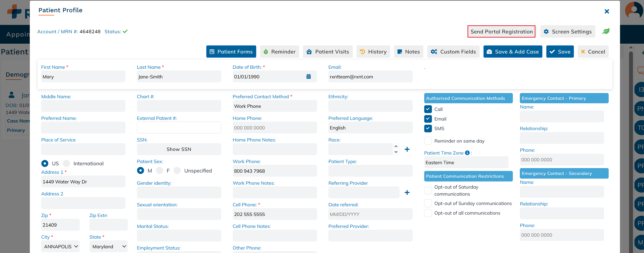Click the plus icon beside Referring Provider
Viewport: 644px width, 253px height.
click(407, 193)
